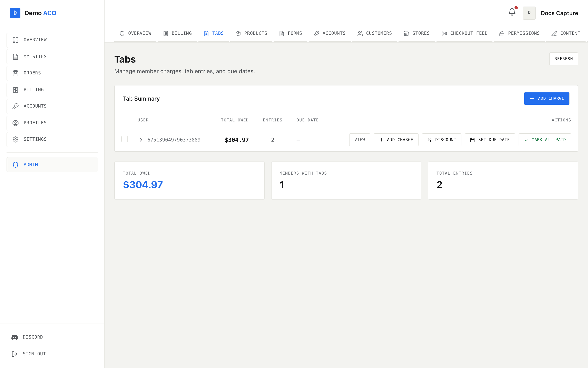Image resolution: width=588 pixels, height=368 pixels.
Task: Click the Total Entries card
Action: coord(503,181)
